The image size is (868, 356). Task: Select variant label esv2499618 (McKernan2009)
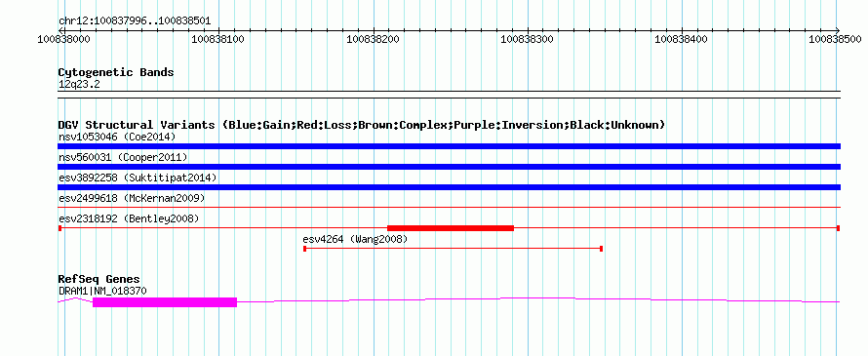point(132,198)
